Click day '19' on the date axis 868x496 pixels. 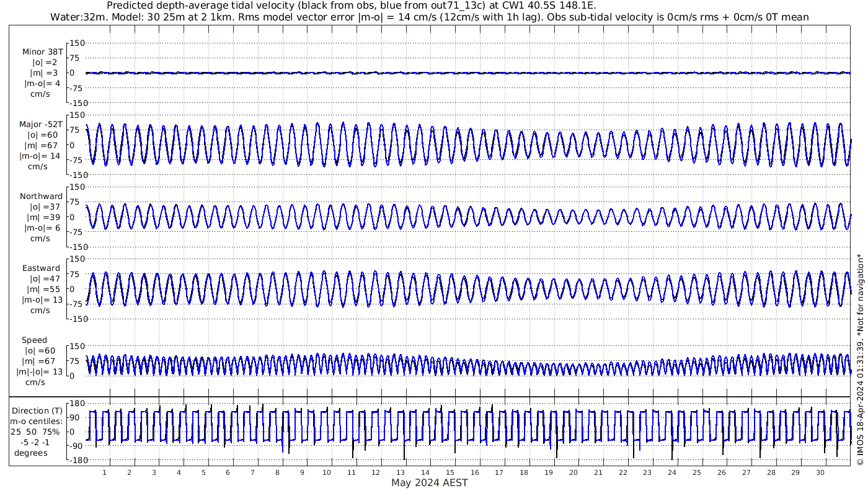549,472
